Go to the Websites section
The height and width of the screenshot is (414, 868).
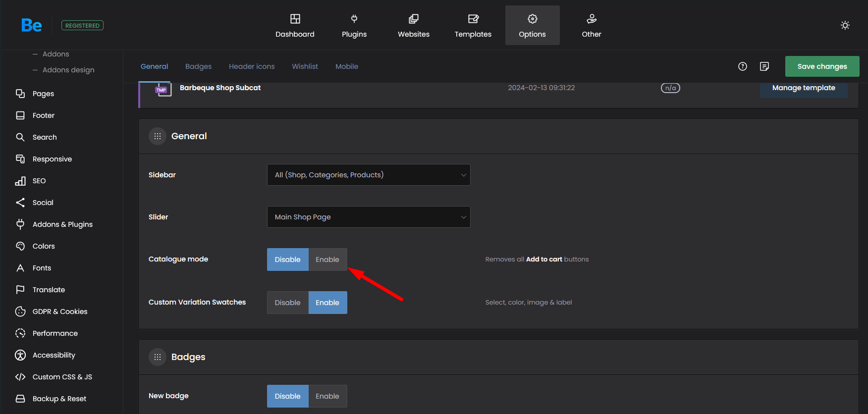click(414, 25)
